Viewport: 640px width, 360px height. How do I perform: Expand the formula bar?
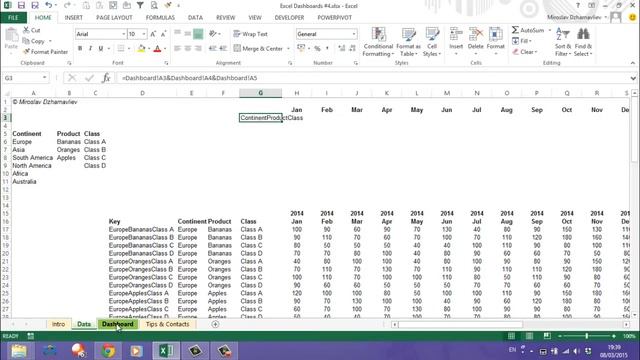[x=633, y=78]
